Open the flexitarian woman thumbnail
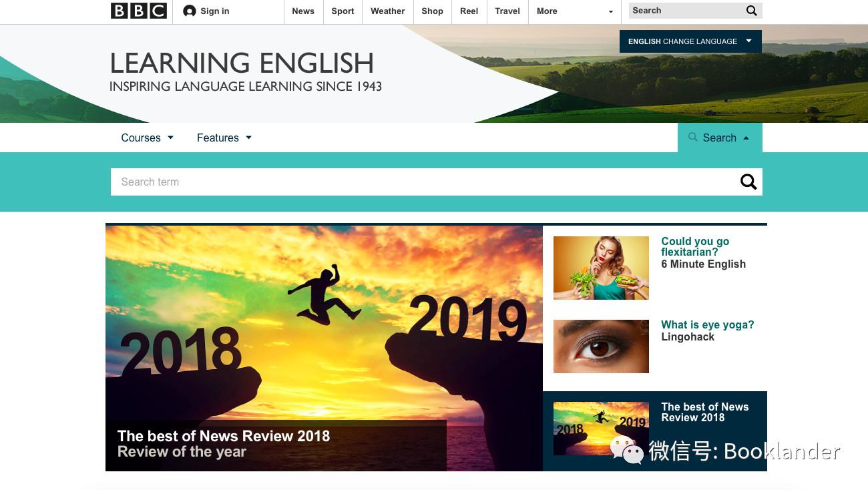The image size is (868, 490). (x=601, y=268)
